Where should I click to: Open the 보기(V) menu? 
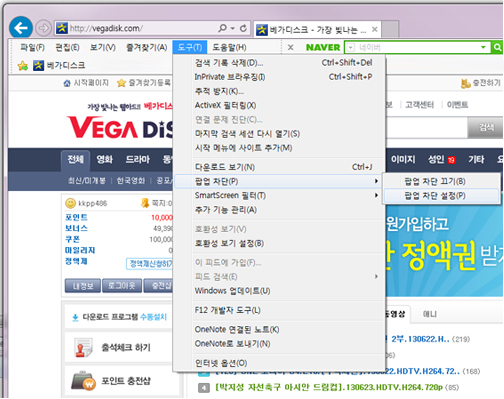point(103,48)
